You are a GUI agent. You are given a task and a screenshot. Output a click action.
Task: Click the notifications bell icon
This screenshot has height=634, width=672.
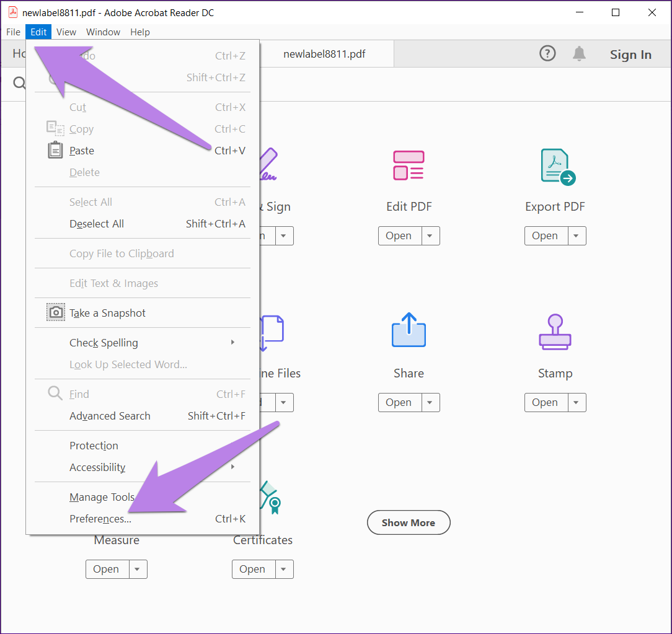pos(579,53)
